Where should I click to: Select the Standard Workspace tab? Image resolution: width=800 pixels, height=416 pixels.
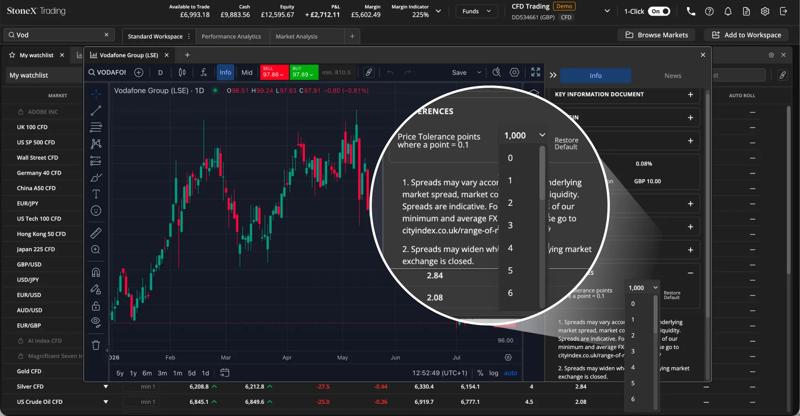(x=155, y=36)
